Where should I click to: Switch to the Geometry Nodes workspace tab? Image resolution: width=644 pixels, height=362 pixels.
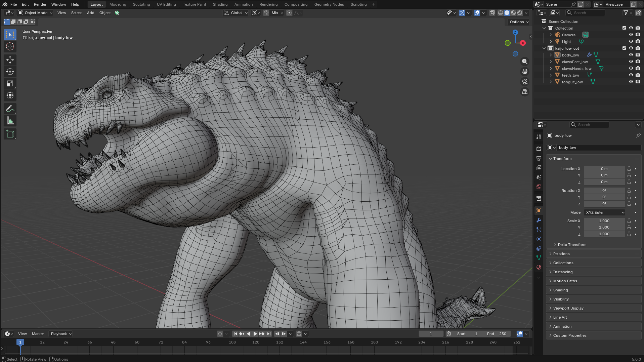pos(329,4)
